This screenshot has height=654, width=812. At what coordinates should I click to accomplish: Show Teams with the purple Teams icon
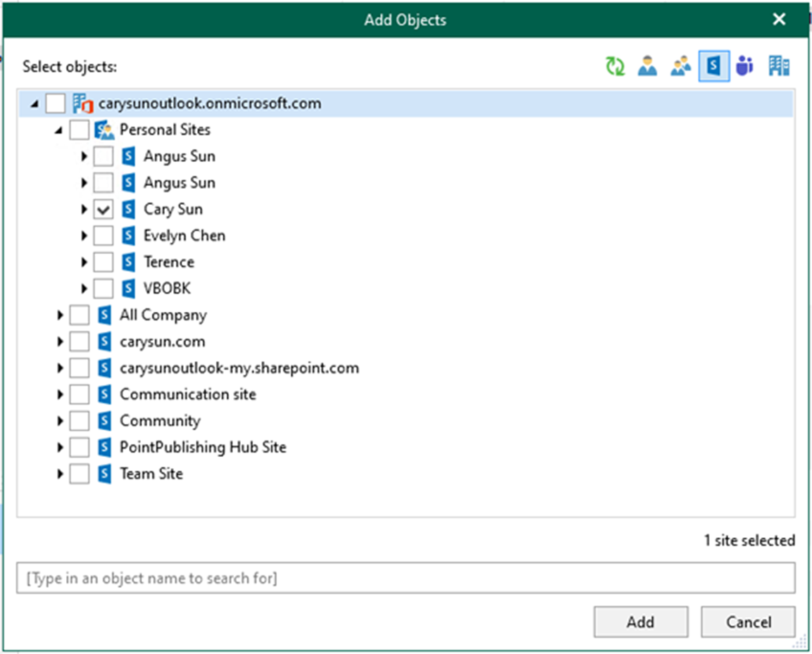tap(745, 66)
